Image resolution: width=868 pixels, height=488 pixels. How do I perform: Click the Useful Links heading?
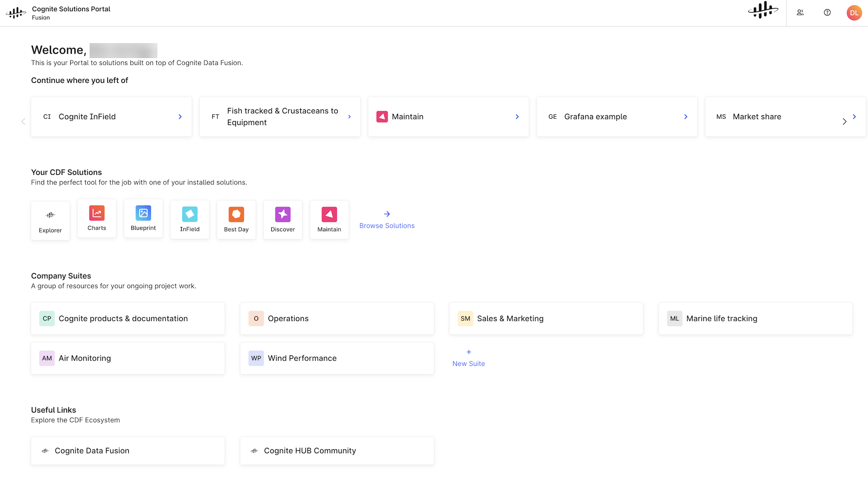click(x=53, y=410)
